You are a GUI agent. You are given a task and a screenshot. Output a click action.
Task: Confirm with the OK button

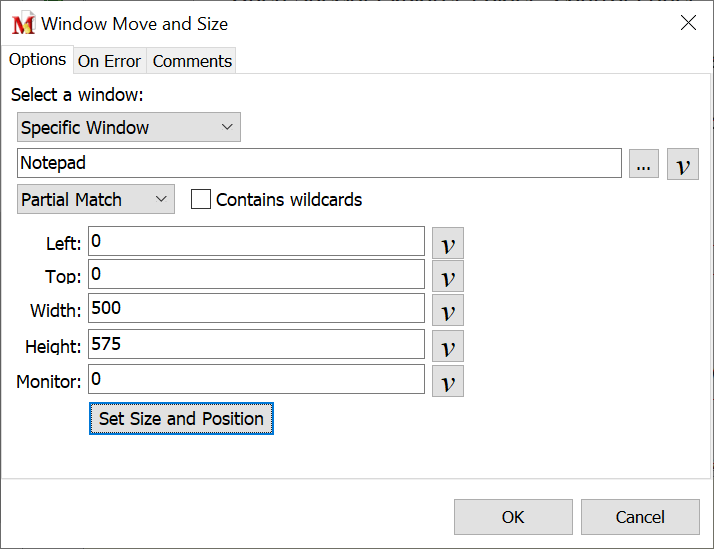click(513, 517)
